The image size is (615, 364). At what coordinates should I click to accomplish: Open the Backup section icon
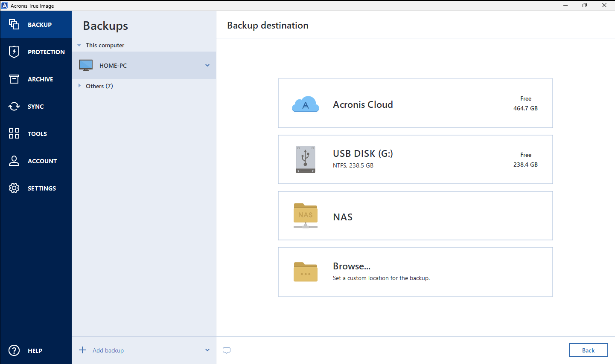[14, 24]
